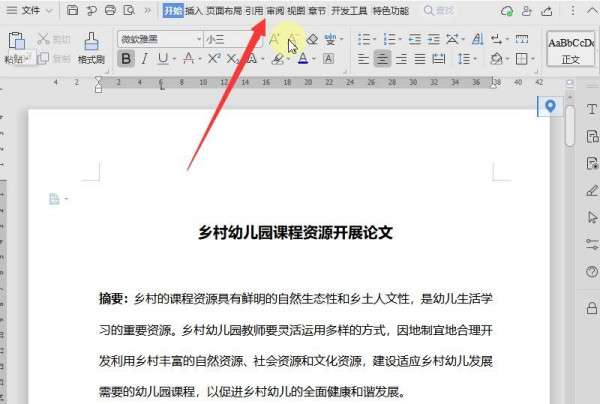Toggle center alignment
This screenshot has height=404, width=600.
pyautogui.click(x=382, y=59)
